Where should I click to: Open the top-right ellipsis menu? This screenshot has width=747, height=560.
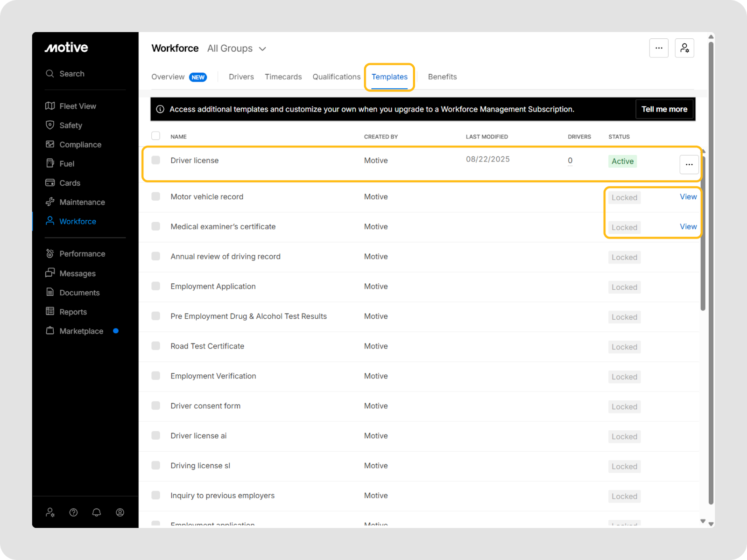[659, 48]
